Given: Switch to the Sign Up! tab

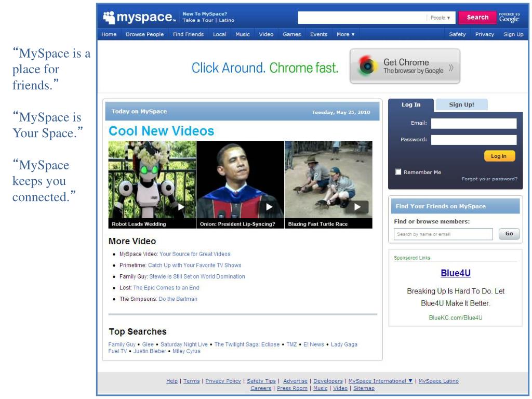Looking at the screenshot, I should [x=461, y=104].
